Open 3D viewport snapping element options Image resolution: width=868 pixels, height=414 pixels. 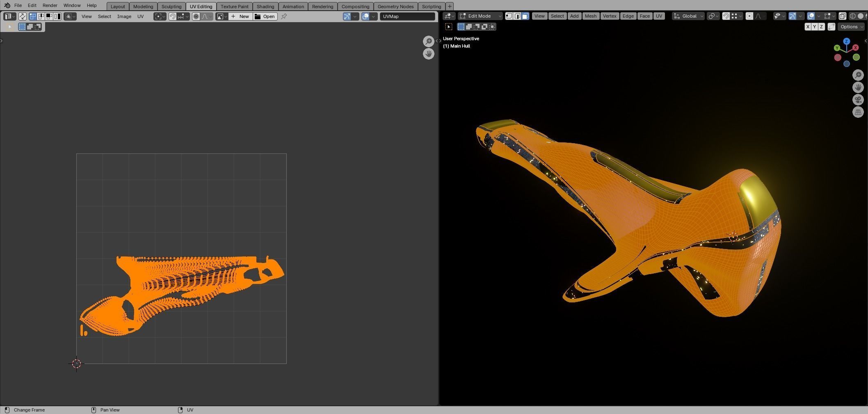pyautogui.click(x=737, y=16)
